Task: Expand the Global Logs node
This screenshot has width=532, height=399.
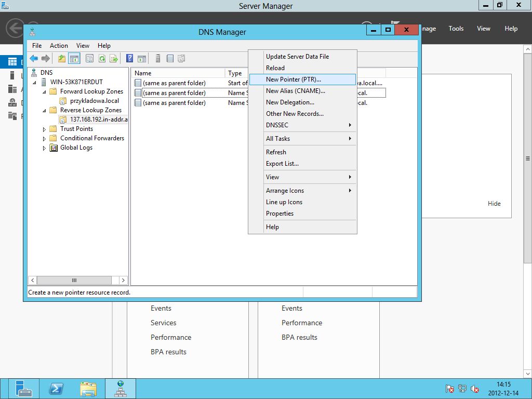Action: point(44,148)
